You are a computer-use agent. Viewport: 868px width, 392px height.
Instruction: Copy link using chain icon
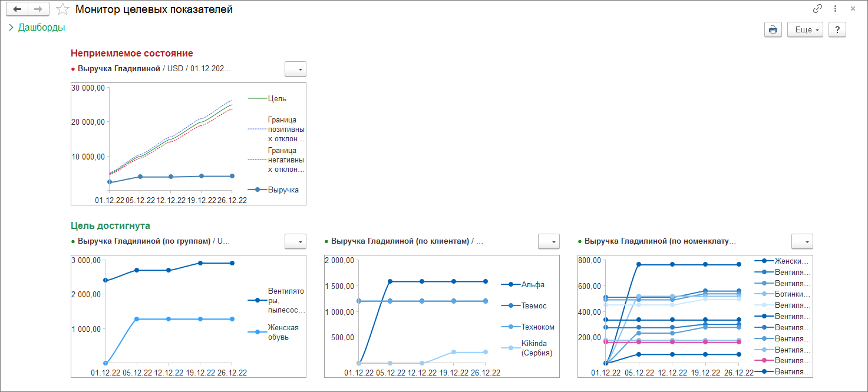[817, 9]
